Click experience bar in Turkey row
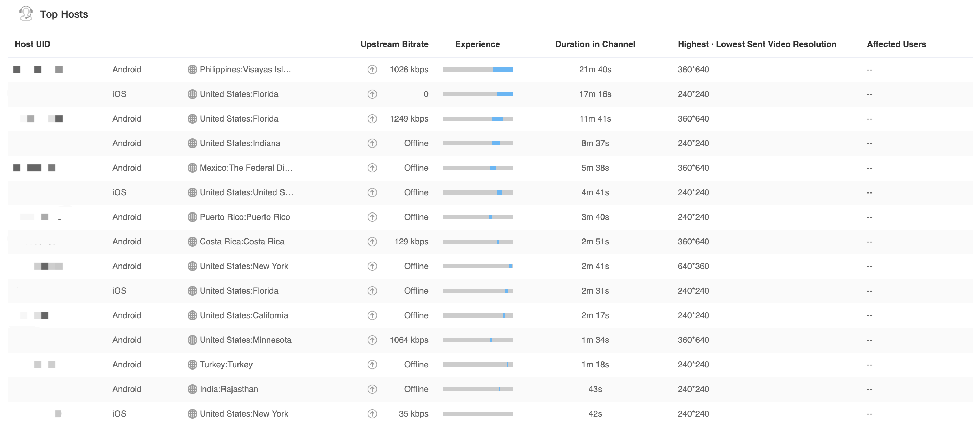The image size is (980, 425). point(477,365)
